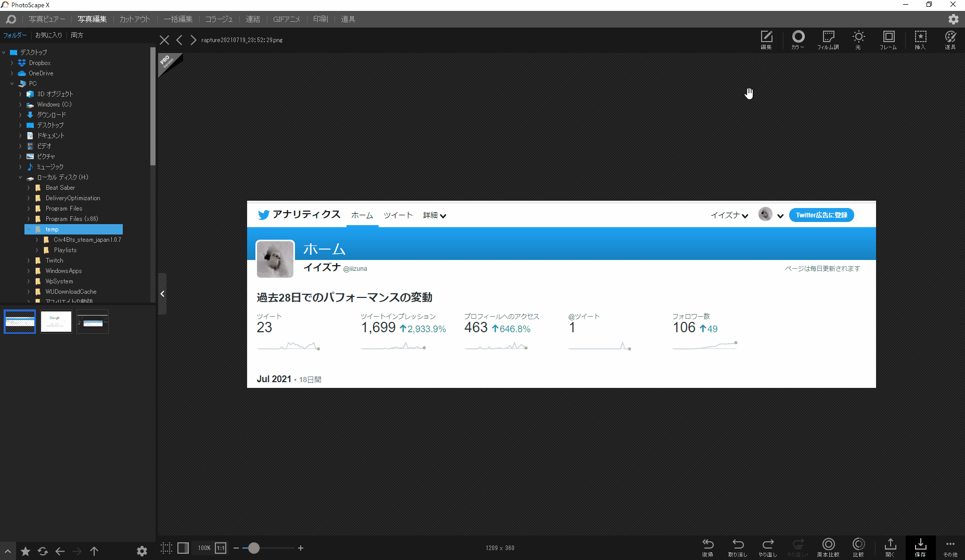Click the zoom slider handle
The height and width of the screenshot is (560, 965).
pos(254,548)
